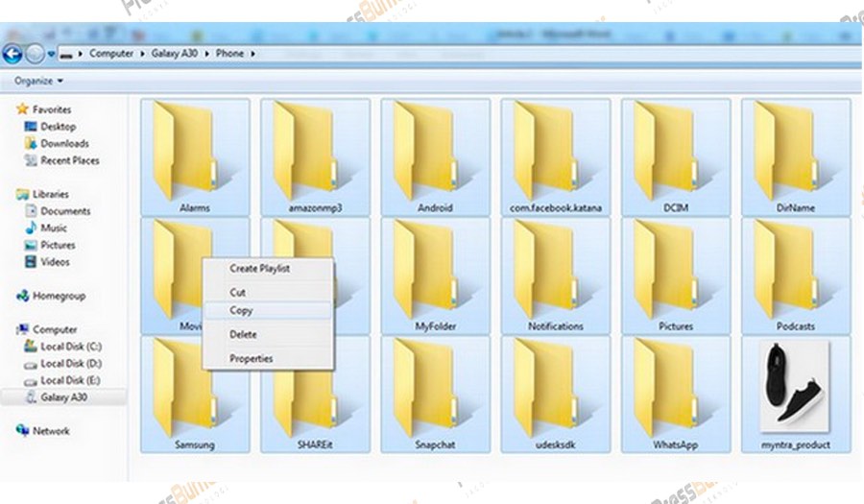Expand the Galaxy A30 breadcrumb arrow
The height and width of the screenshot is (504, 864).
tap(208, 54)
